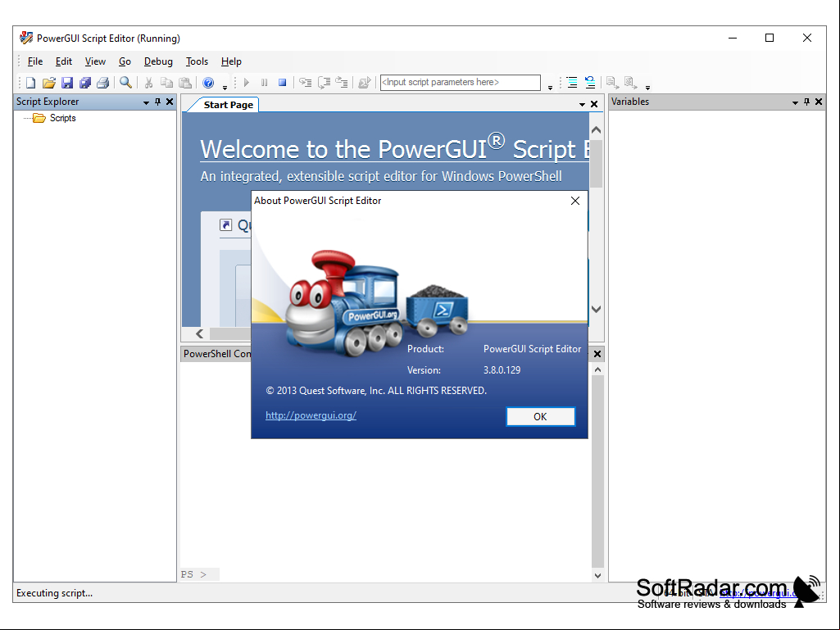Viewport: 840px width, 630px height.
Task: Click the Execute selection icon
Action: 365,83
